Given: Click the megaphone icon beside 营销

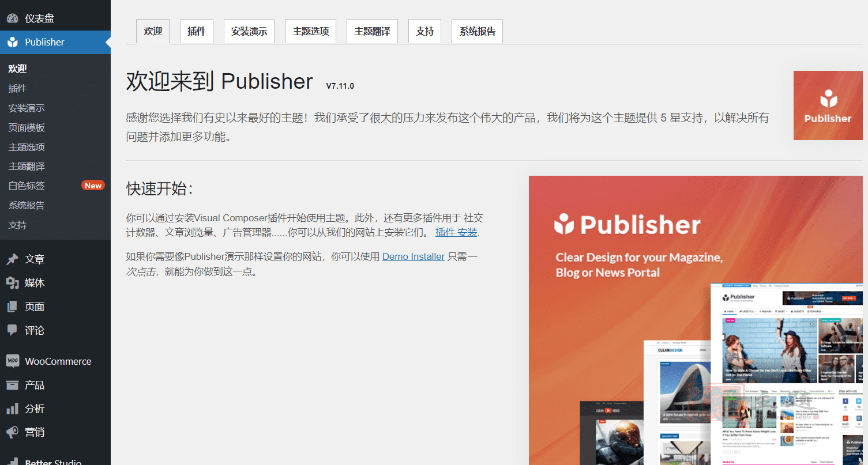Looking at the screenshot, I should tap(12, 432).
